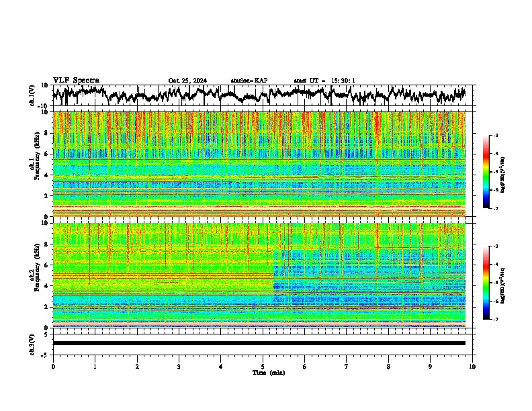Click the ch.1 Frequency (kHz) axis label
Screen dimensions: 532x411
[x=34, y=156]
